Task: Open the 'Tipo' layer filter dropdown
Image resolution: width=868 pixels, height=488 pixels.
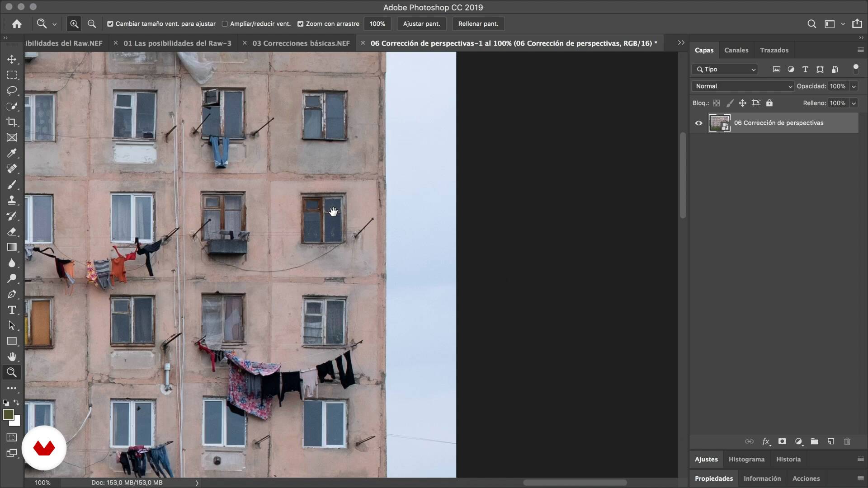Action: [725, 69]
